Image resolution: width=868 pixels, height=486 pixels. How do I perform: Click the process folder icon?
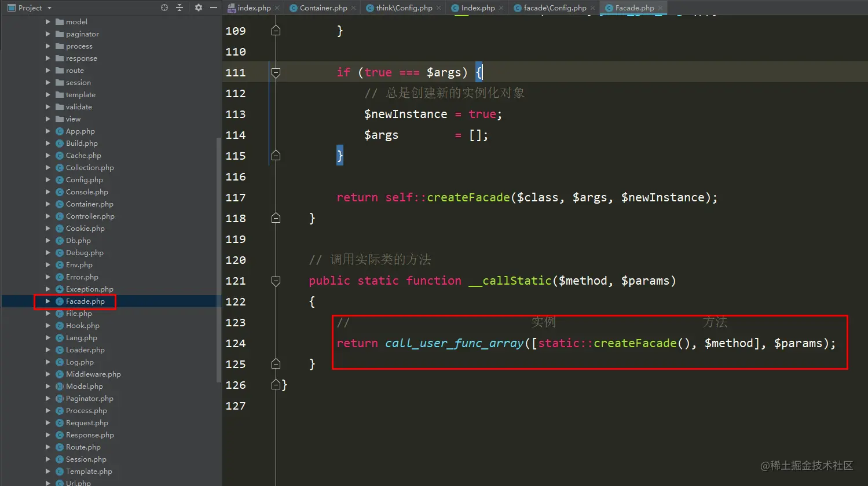(x=59, y=46)
